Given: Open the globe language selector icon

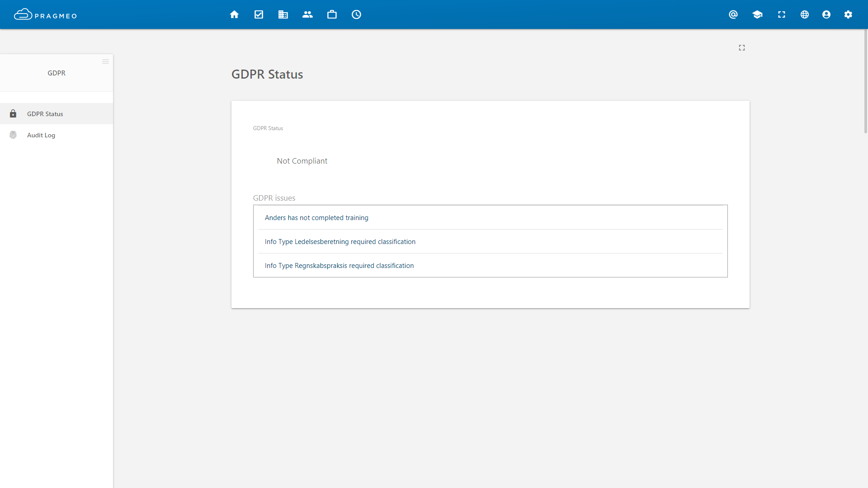Looking at the screenshot, I should 804,14.
